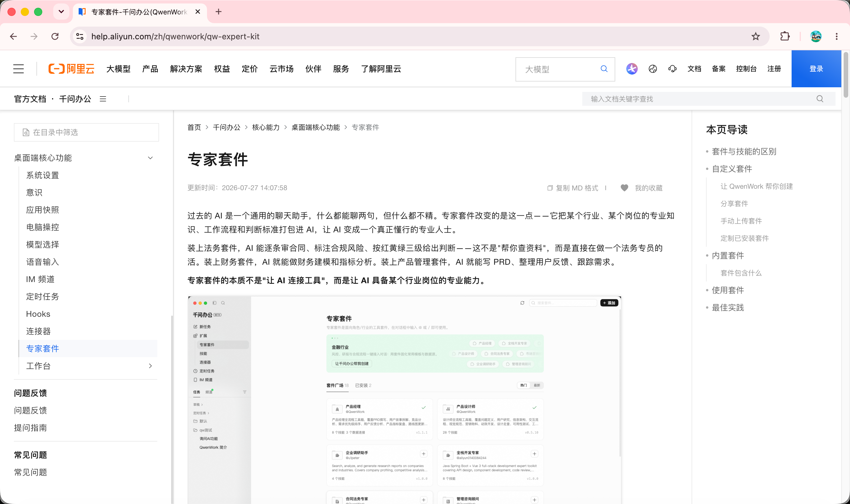Image resolution: width=850 pixels, height=504 pixels.
Task: Click the 首页 breadcrumb
Action: click(x=194, y=127)
